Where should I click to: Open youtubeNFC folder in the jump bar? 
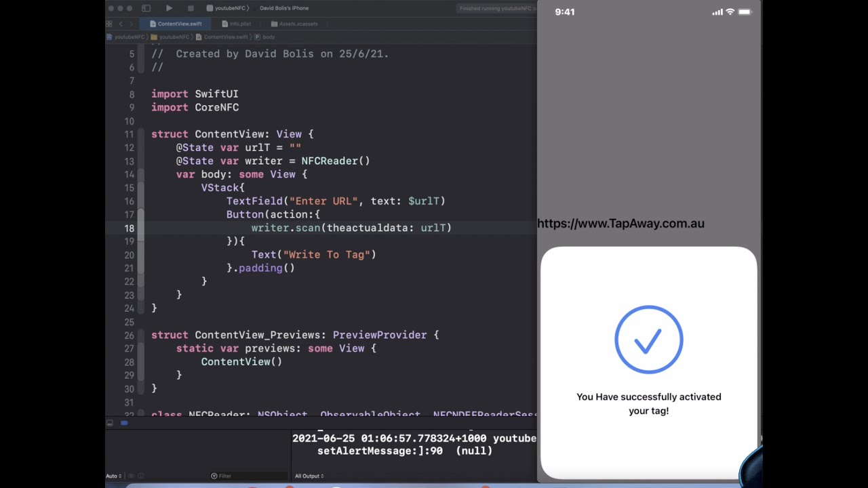point(171,37)
